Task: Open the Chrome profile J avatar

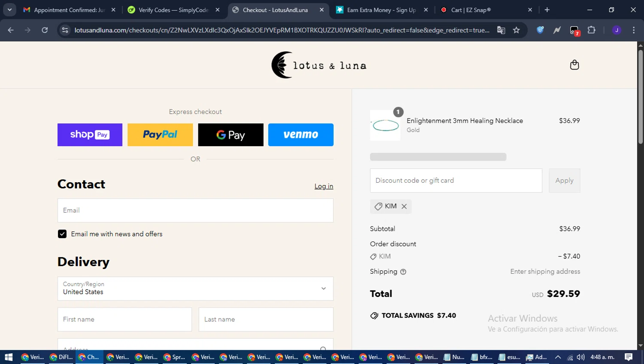Action: 617,30
